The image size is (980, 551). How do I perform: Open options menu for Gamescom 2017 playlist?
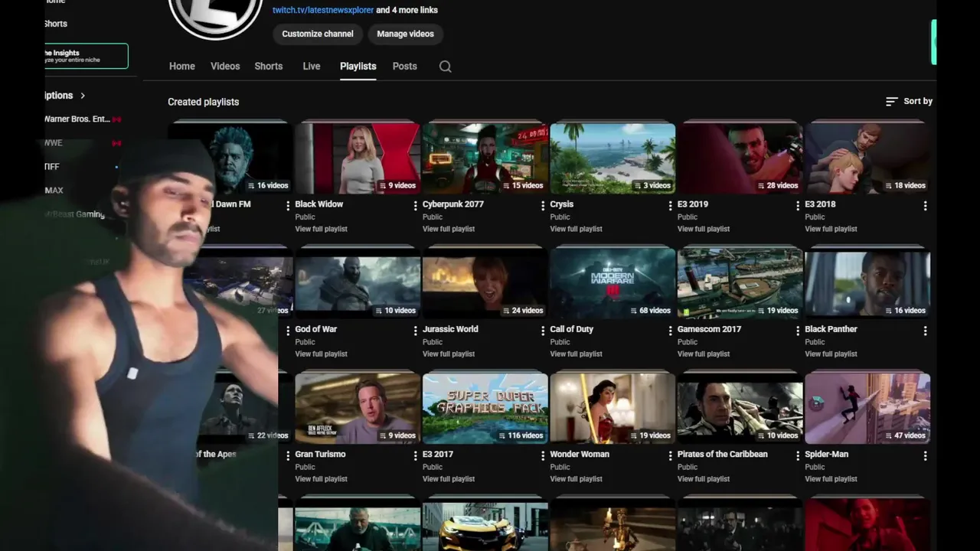pyautogui.click(x=798, y=331)
